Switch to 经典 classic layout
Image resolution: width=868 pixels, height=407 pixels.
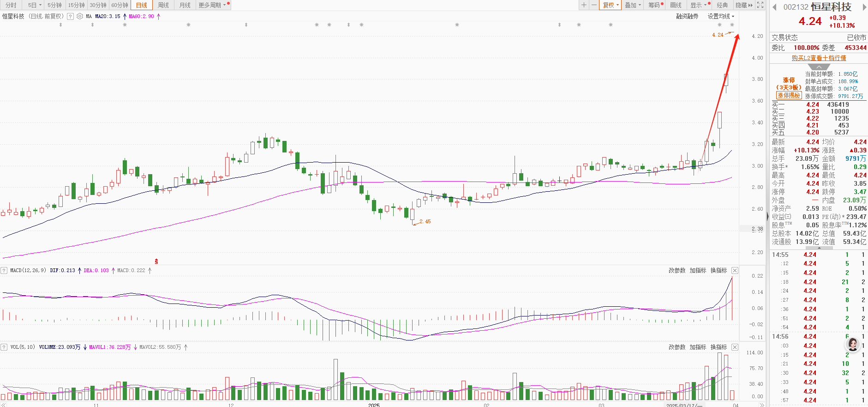(722, 5)
